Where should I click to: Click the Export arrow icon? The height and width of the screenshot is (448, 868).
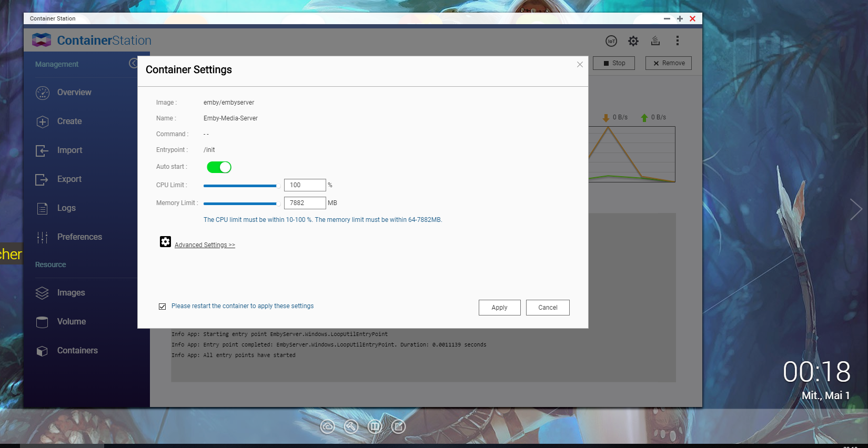tap(42, 180)
